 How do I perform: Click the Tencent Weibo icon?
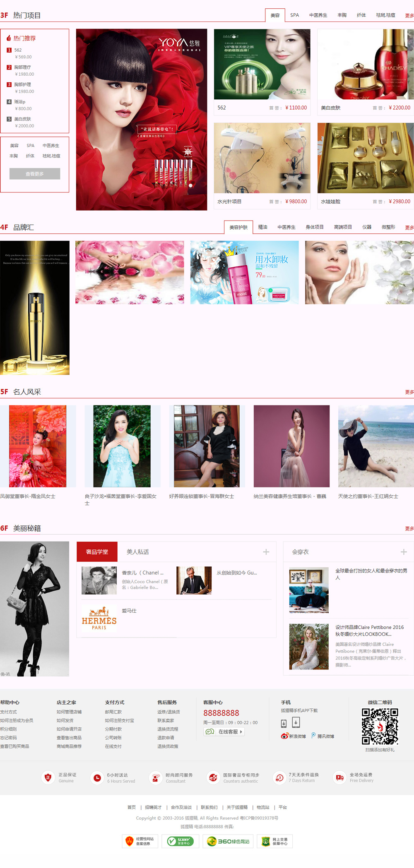(313, 735)
